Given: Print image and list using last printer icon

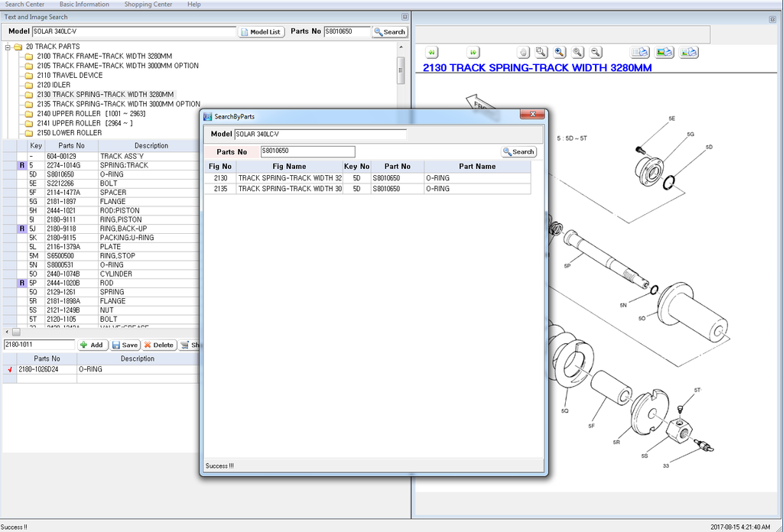Looking at the screenshot, I should [689, 52].
